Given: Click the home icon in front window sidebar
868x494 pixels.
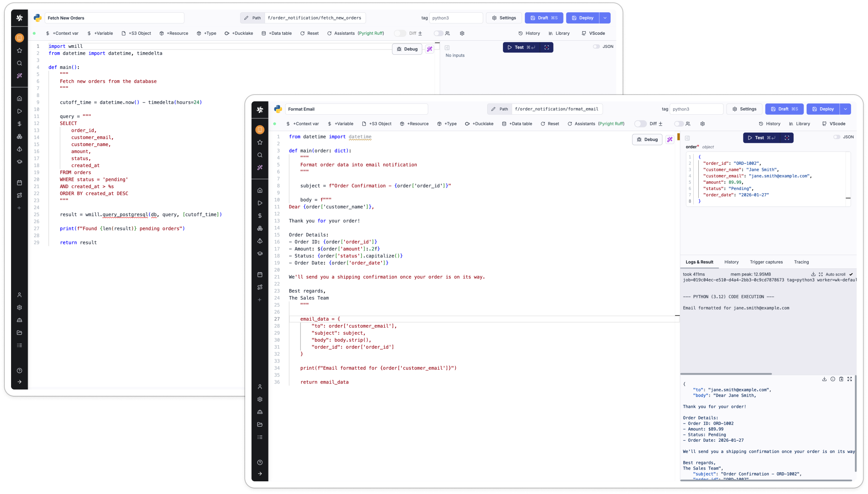Looking at the screenshot, I should click(x=260, y=190).
